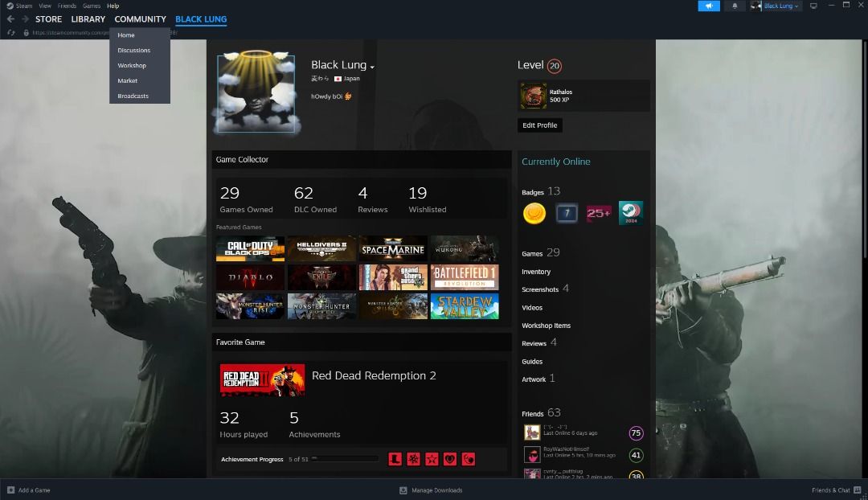Open the Friends menu
Screen dimensions: 868x500
[67, 6]
